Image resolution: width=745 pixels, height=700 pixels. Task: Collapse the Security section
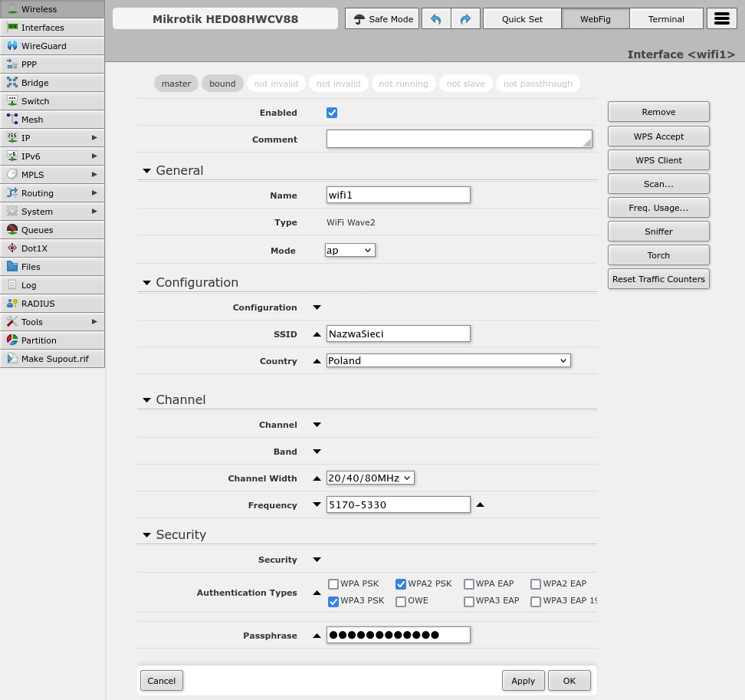point(146,535)
